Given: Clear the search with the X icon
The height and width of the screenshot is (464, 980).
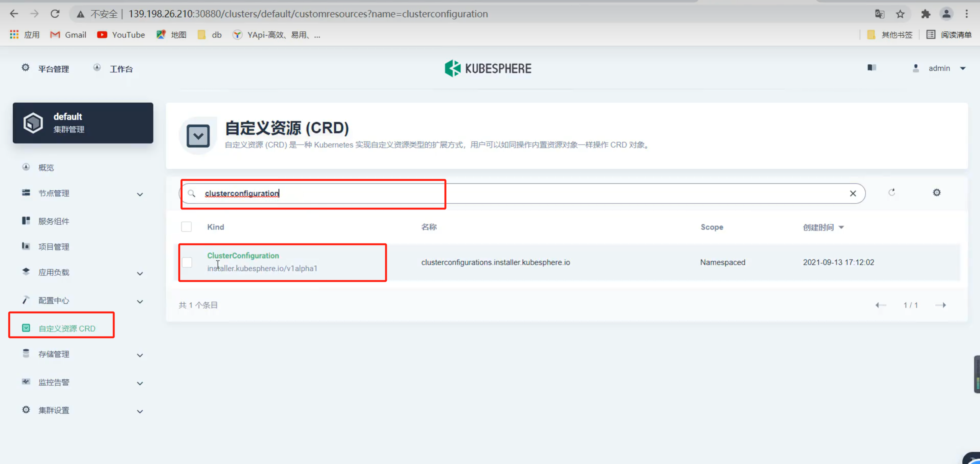Looking at the screenshot, I should click(x=853, y=193).
